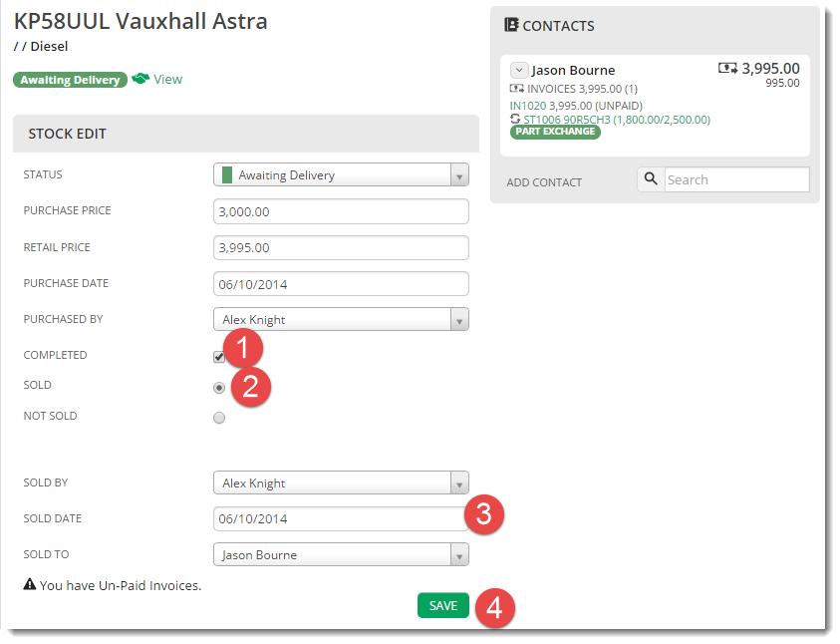
Task: Click the contact Search input box
Action: (736, 179)
